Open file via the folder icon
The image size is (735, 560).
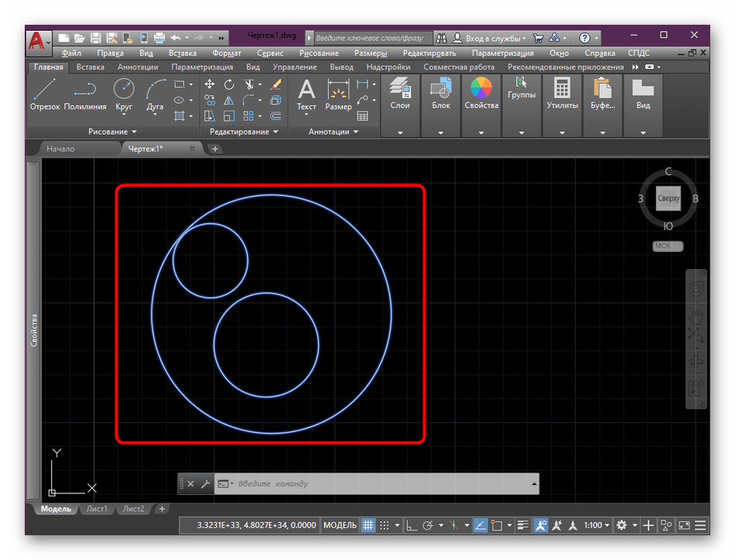tap(80, 38)
